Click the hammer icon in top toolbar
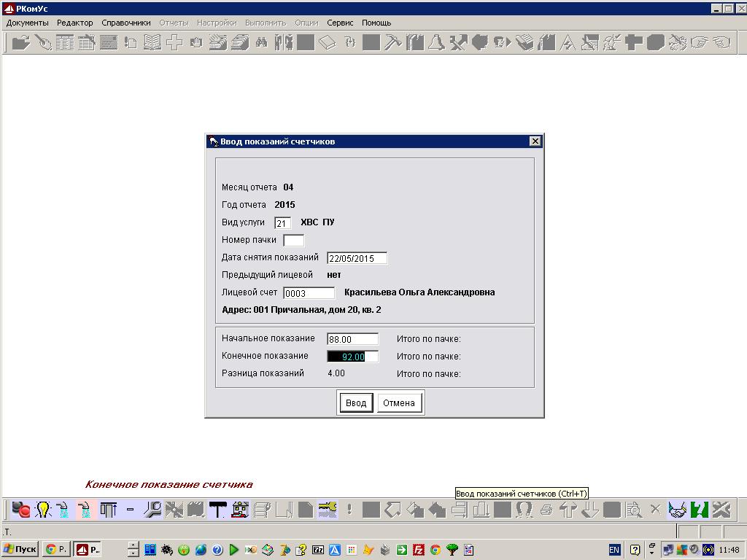Viewport: 747px width, 560px height. [x=393, y=42]
